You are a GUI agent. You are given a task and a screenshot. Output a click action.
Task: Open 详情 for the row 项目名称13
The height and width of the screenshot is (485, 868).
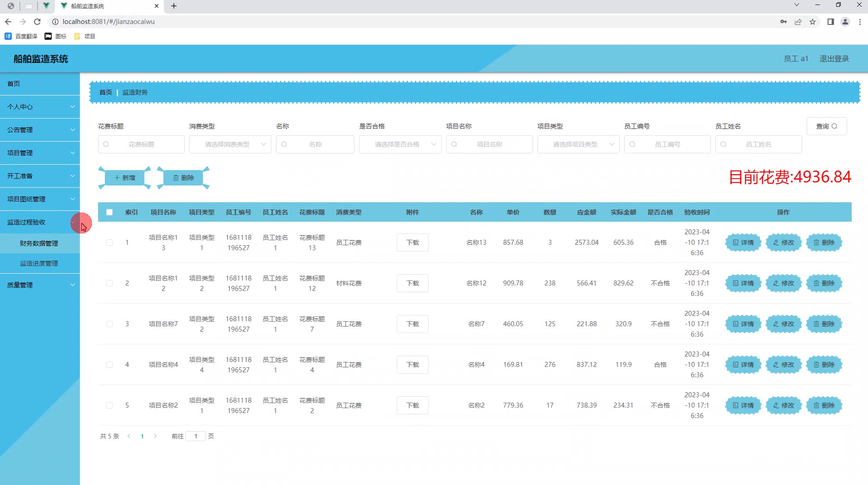(x=743, y=242)
